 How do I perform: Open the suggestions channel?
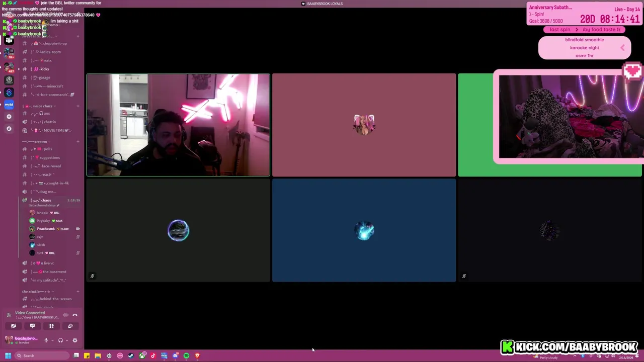click(50, 157)
